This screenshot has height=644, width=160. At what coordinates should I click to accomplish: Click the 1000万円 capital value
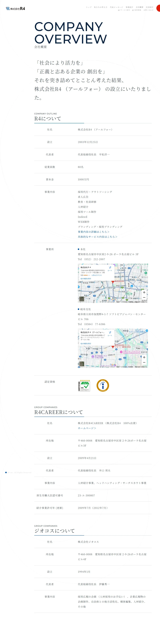pos(83,180)
